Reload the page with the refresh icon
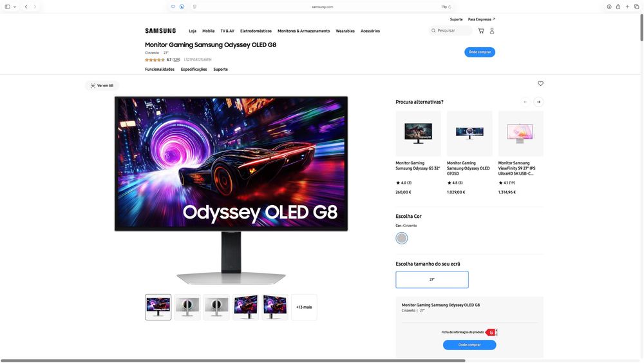This screenshot has height=363, width=644. click(450, 6)
